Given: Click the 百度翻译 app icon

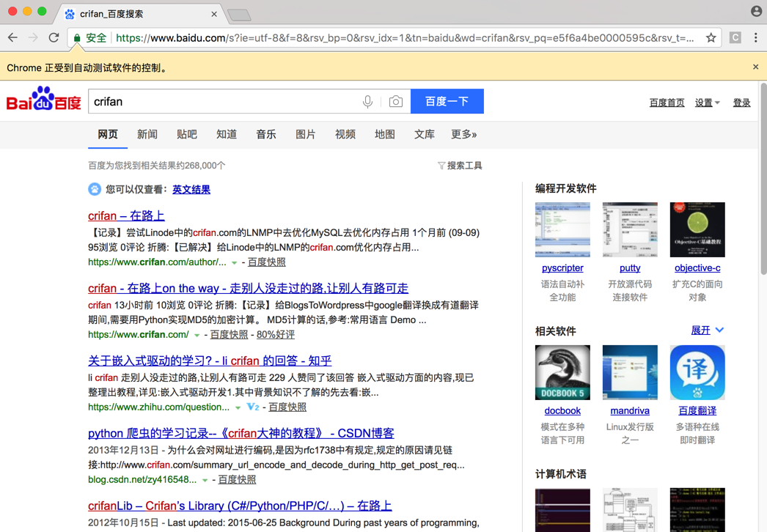Looking at the screenshot, I should coord(697,372).
